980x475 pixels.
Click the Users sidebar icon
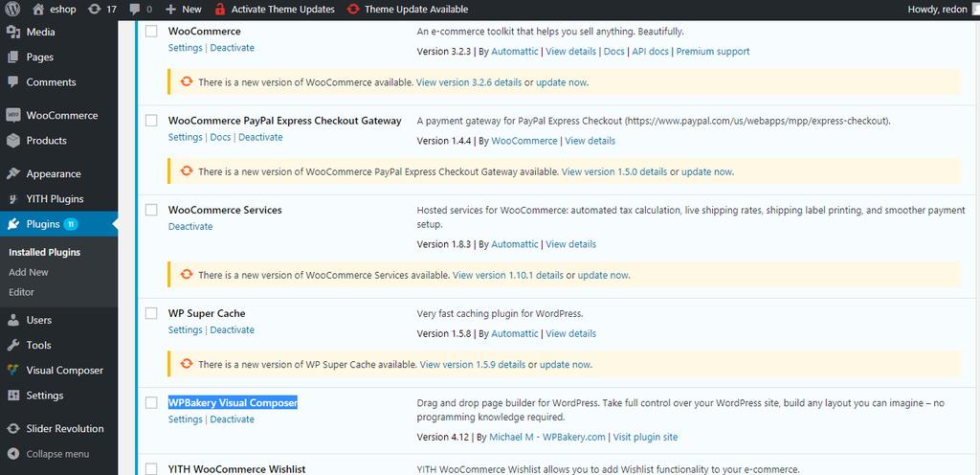13,320
